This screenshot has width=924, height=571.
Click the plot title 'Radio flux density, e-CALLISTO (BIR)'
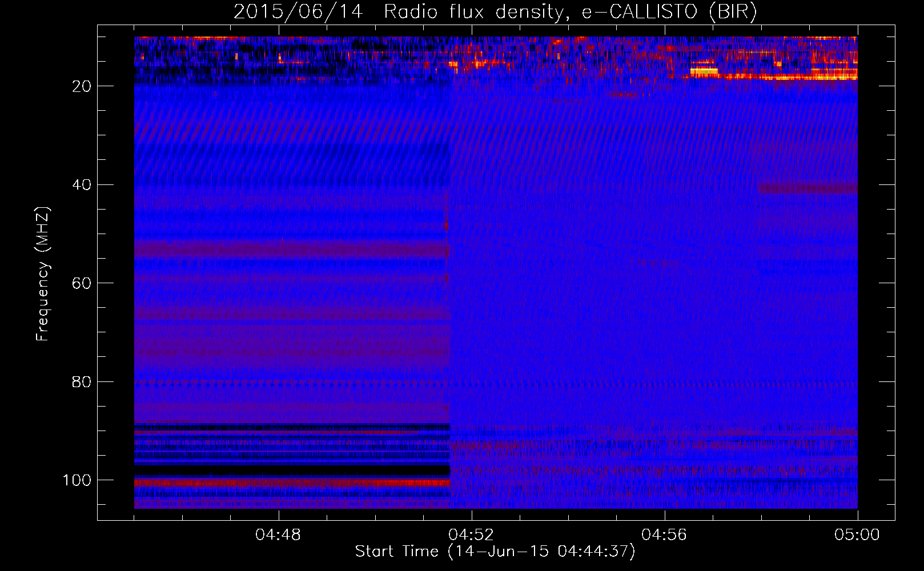click(570, 11)
